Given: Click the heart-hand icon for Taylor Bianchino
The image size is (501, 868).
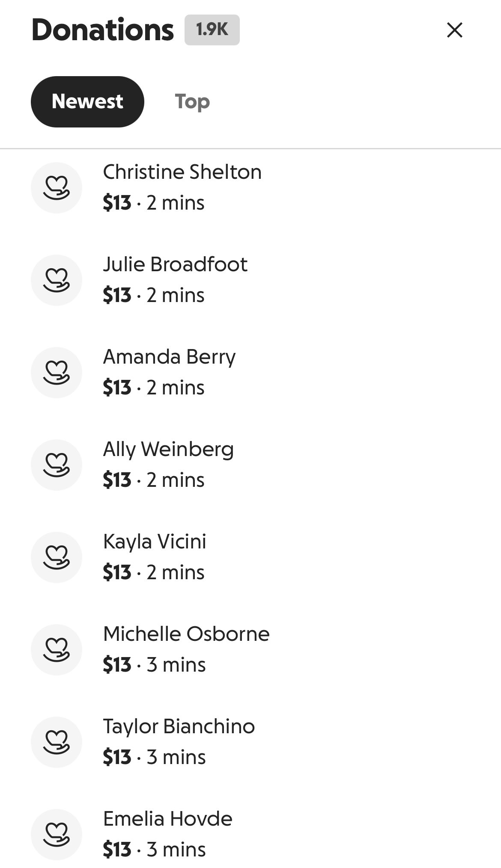Looking at the screenshot, I should point(57,742).
